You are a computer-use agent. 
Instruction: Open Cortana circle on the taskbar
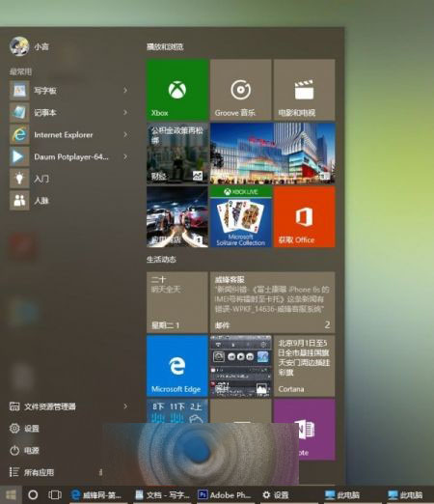pyautogui.click(x=33, y=494)
